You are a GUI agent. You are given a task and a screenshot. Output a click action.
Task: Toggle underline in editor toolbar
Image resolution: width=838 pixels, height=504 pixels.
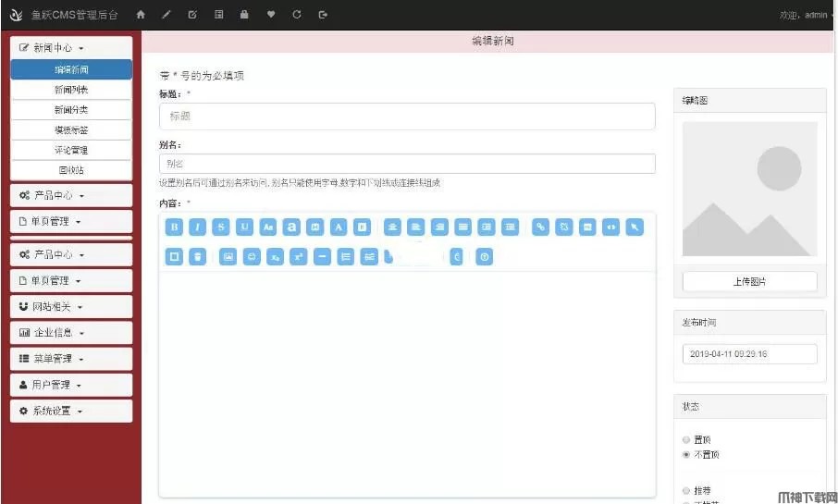(x=244, y=227)
